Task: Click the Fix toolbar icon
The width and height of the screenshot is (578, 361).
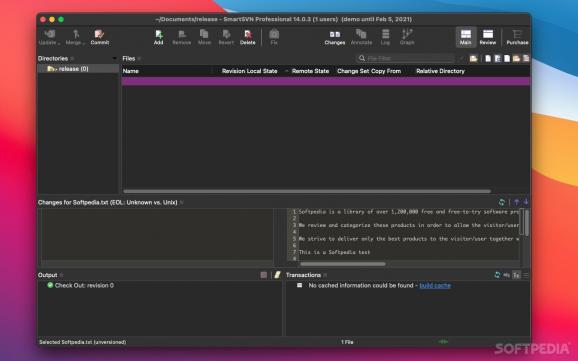Action: 274,37
